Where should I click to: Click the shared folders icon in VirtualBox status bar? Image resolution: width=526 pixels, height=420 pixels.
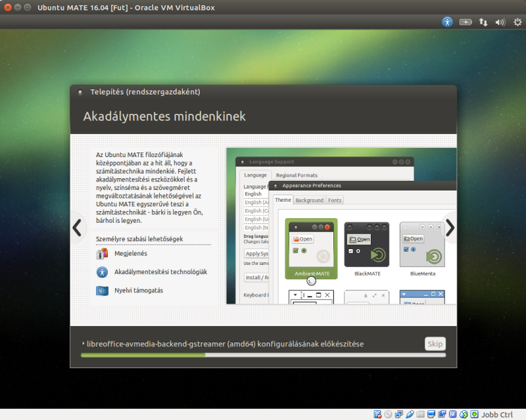click(420, 414)
